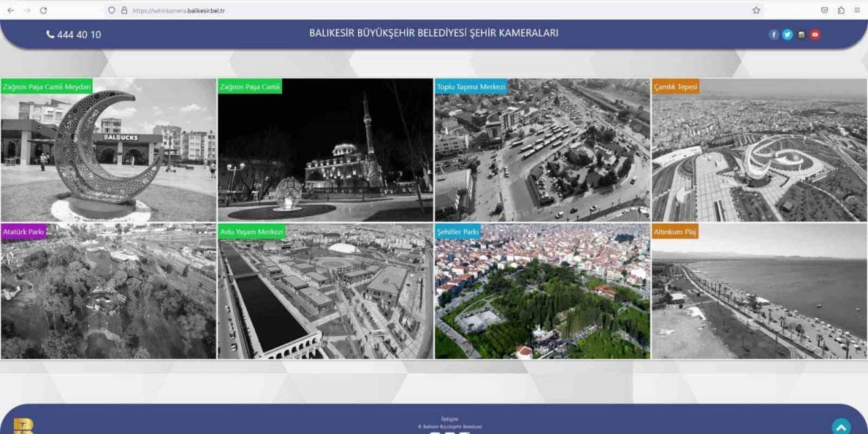Open the Çamlık Tepesi camera view
The image size is (868, 434).
pos(758,149)
